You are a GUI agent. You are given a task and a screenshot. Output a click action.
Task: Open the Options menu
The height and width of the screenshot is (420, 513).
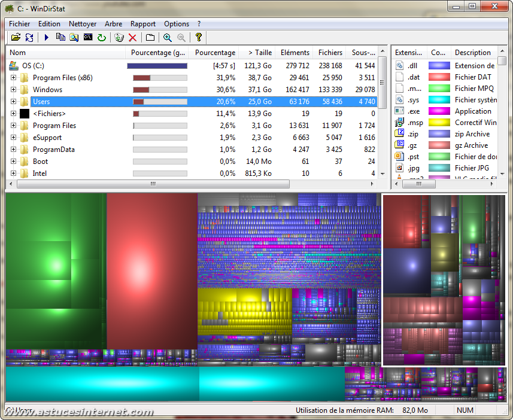(177, 24)
